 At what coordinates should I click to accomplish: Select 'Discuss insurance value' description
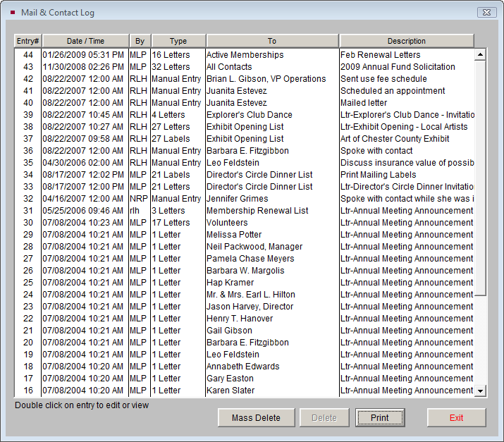(407, 163)
